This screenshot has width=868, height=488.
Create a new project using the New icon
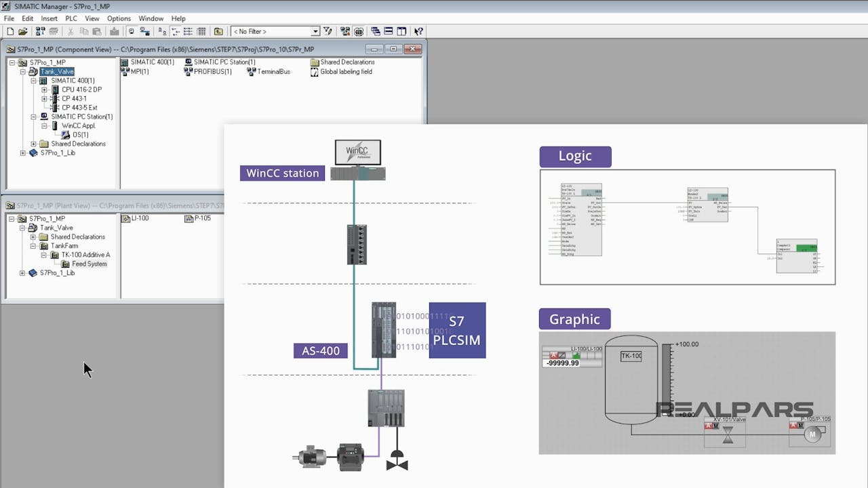[x=11, y=31]
